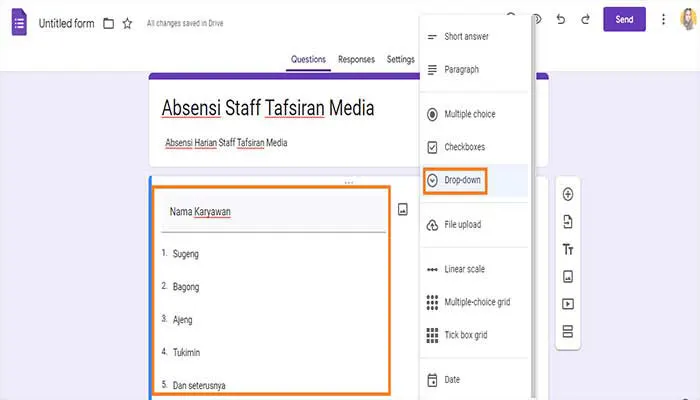Screen dimensions: 700x400
Task: Click the Undo arrow icon
Action: pos(561,19)
